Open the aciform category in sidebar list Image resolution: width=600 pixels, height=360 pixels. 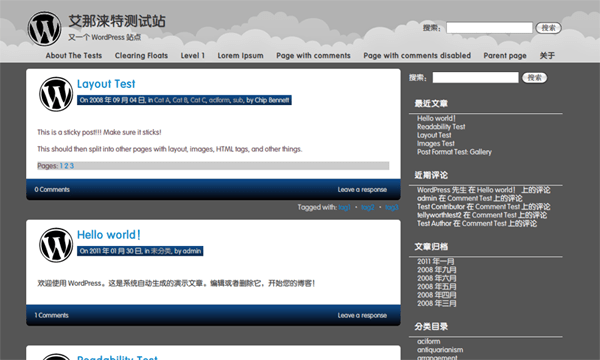point(429,341)
